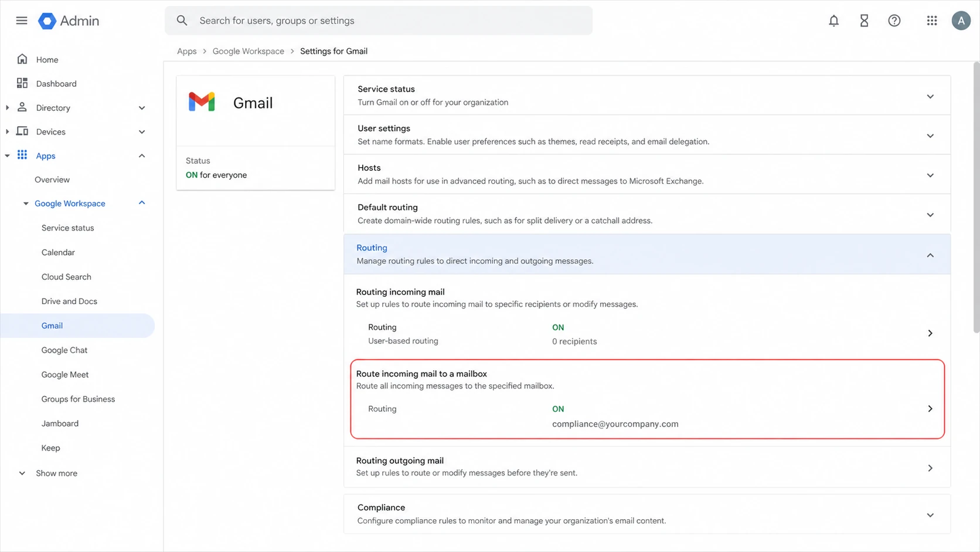Click the search magnifier icon
Image resolution: width=980 pixels, height=552 pixels.
pyautogui.click(x=182, y=21)
